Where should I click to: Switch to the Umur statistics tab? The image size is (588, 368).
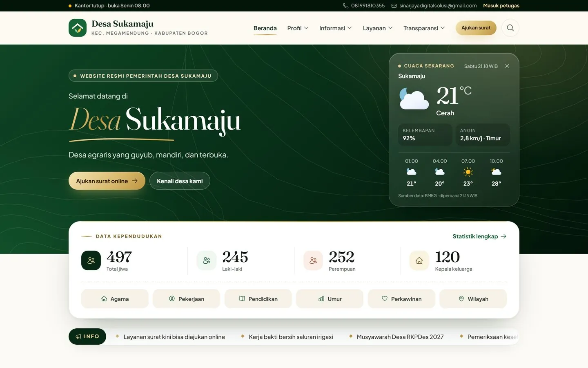point(330,299)
